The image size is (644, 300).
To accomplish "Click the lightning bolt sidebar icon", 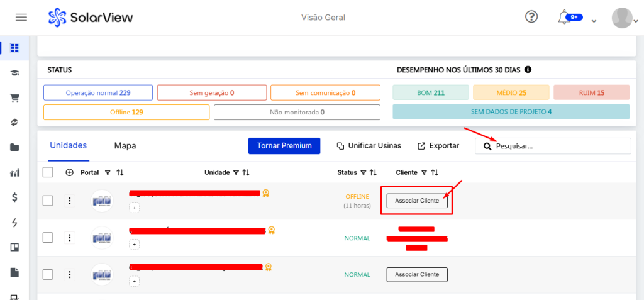I will tap(14, 222).
